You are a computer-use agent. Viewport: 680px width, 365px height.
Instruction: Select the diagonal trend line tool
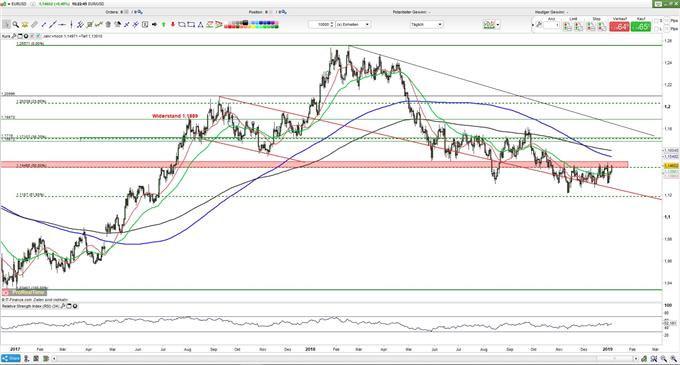tap(53, 25)
